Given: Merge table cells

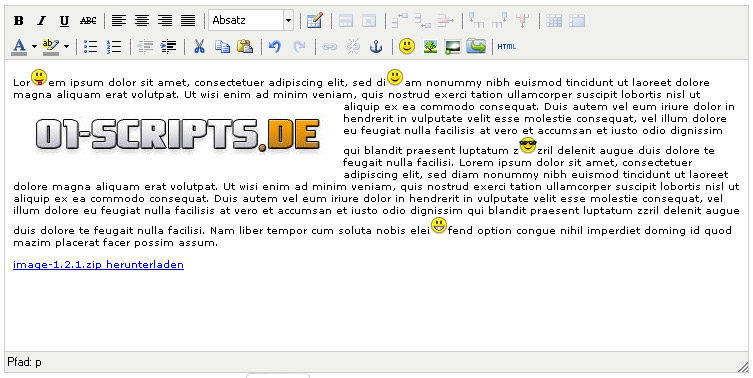Looking at the screenshot, I should (577, 21).
